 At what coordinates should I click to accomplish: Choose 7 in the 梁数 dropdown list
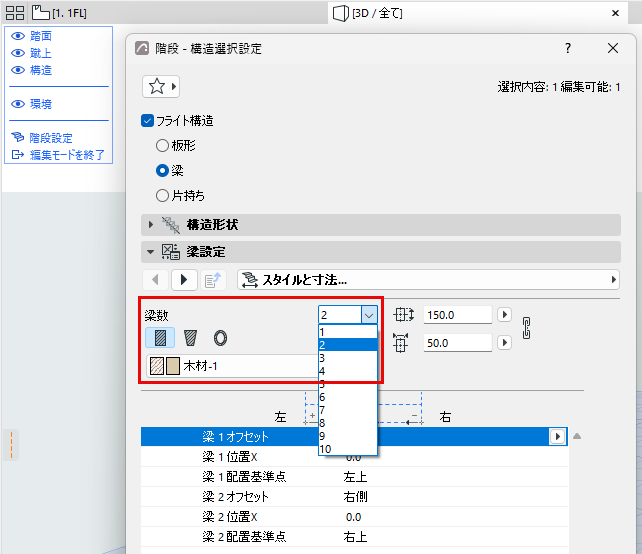point(348,410)
